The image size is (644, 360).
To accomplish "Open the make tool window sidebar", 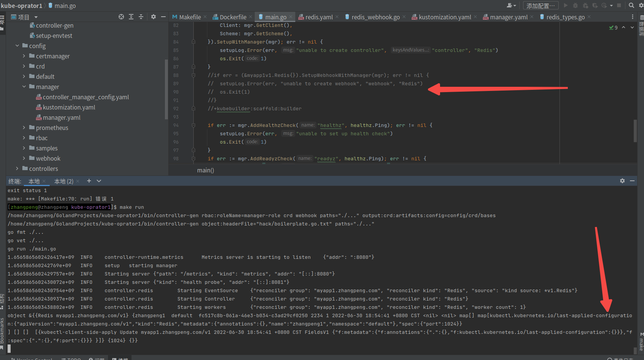I will (x=641, y=342).
